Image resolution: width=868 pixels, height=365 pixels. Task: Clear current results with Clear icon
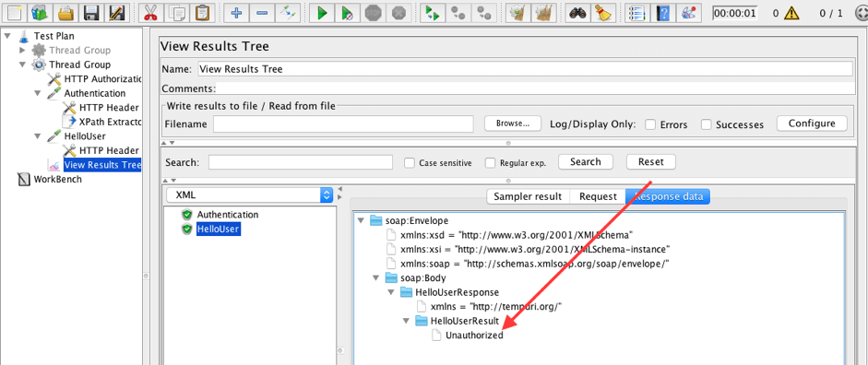[x=517, y=12]
